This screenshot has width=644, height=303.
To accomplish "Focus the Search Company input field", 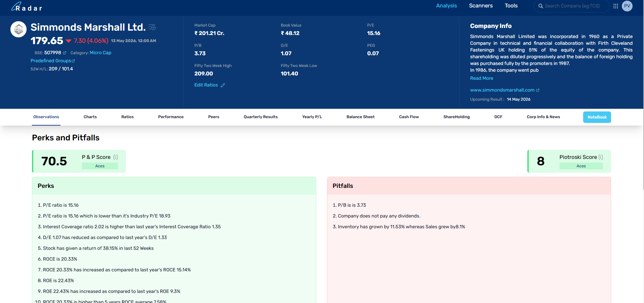I will point(572,6).
